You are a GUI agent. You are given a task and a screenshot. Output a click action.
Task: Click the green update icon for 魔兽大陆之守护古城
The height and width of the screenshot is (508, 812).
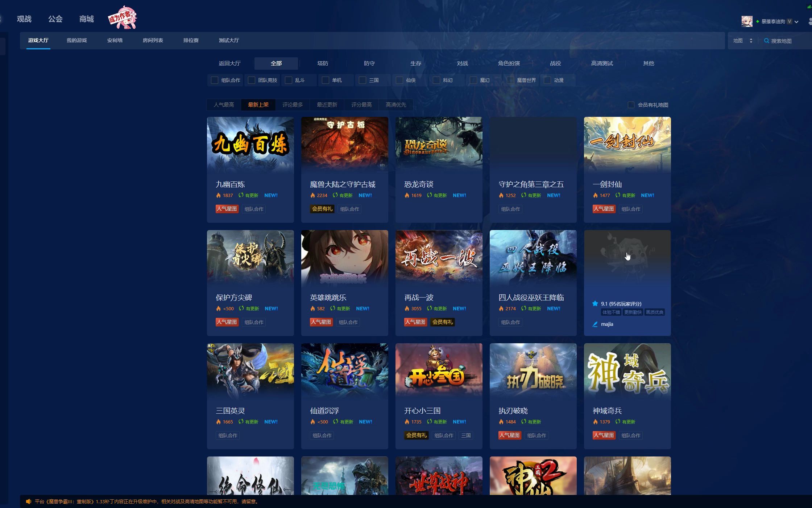(x=335, y=195)
